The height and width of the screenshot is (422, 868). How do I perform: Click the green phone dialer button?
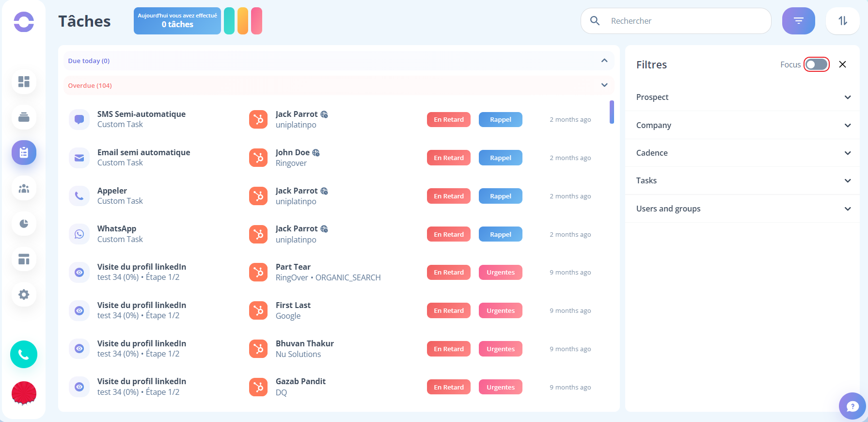24,355
